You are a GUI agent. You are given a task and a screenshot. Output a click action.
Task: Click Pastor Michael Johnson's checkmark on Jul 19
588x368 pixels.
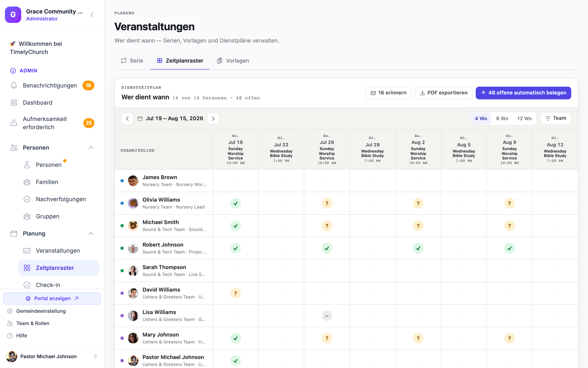click(235, 361)
